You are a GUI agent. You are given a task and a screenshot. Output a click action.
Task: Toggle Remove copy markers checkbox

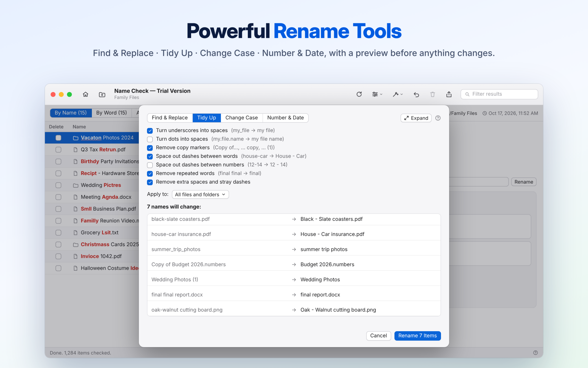tap(150, 148)
